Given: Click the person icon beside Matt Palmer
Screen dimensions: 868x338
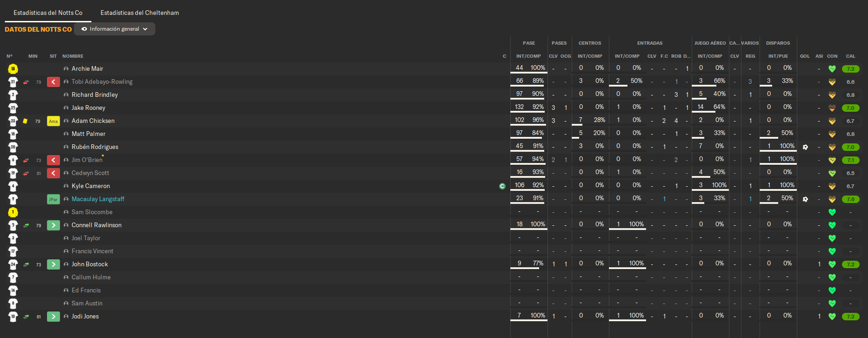Looking at the screenshot, I should point(66,134).
